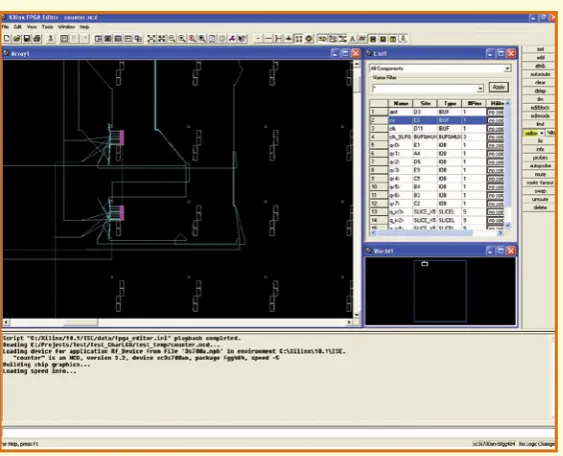Select the clk_BUFG component row
This screenshot has width=563, height=456.
(437, 137)
